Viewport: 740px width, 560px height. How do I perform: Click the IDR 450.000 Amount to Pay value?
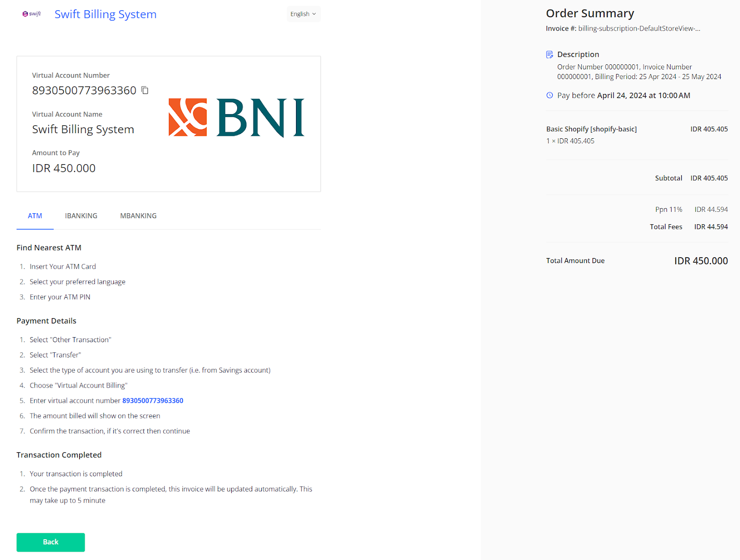(64, 168)
